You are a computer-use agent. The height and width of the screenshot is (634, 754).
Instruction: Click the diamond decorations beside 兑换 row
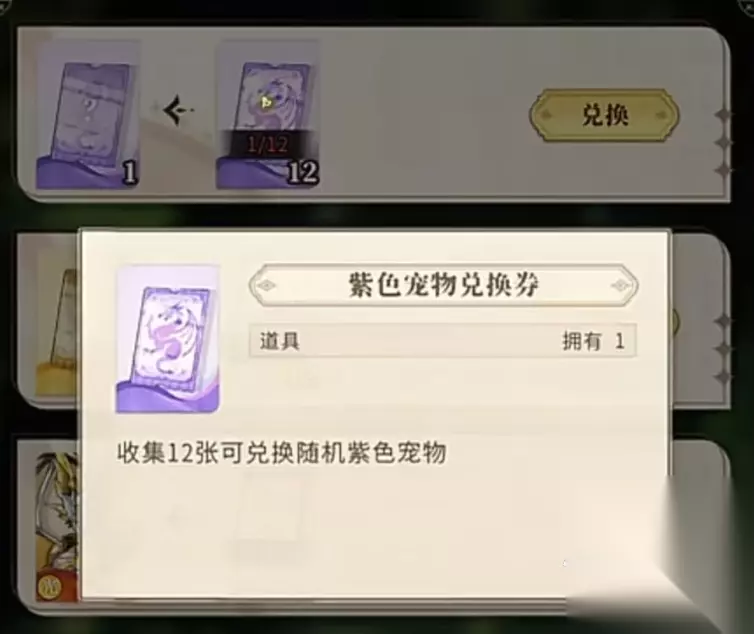(723, 142)
